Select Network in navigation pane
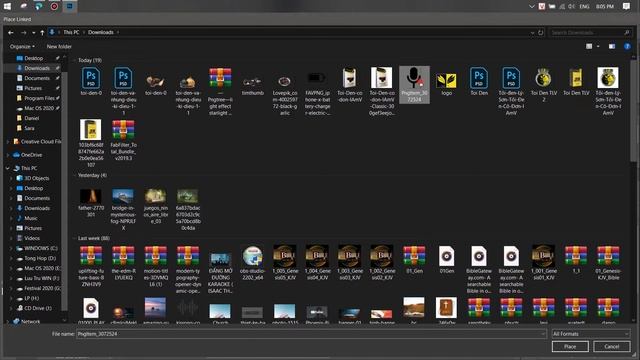 point(30,322)
